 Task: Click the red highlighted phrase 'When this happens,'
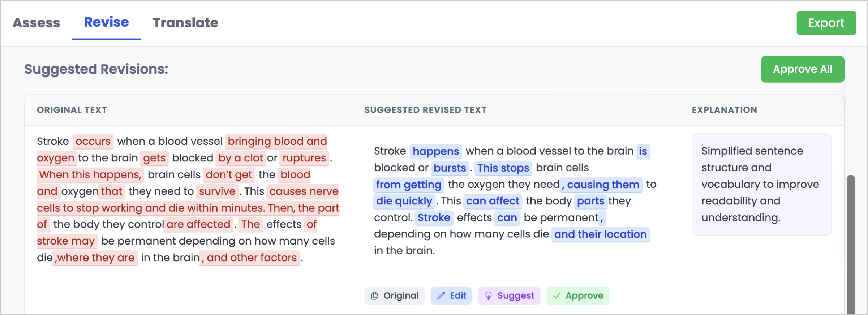[x=90, y=174]
